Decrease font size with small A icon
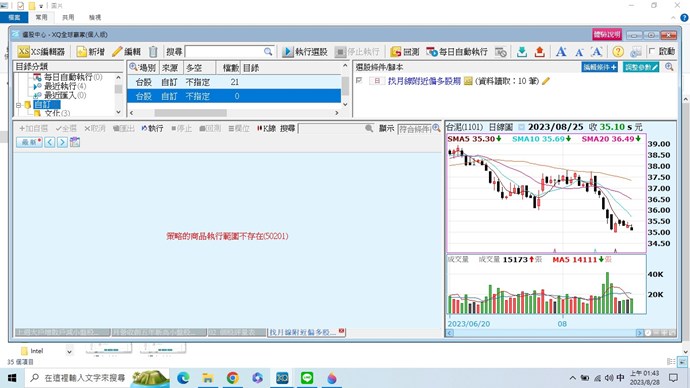 [x=579, y=52]
